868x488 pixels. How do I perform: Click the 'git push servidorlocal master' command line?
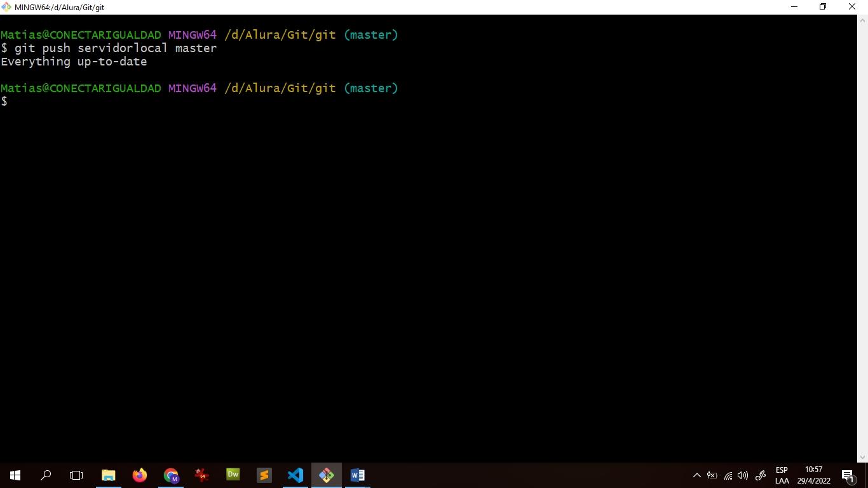[109, 48]
